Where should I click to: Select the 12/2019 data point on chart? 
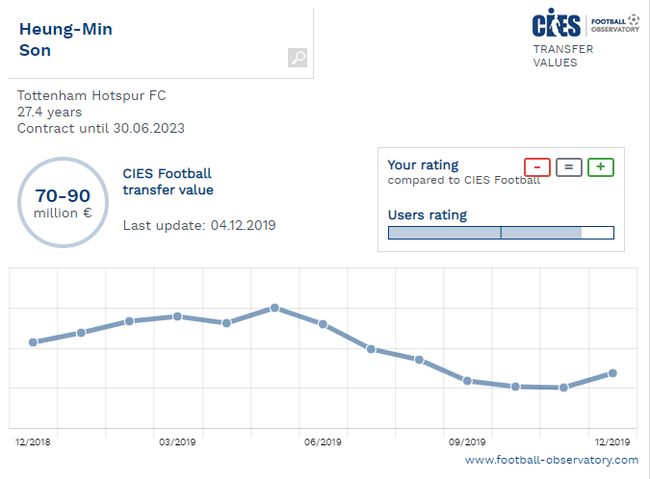pos(613,373)
